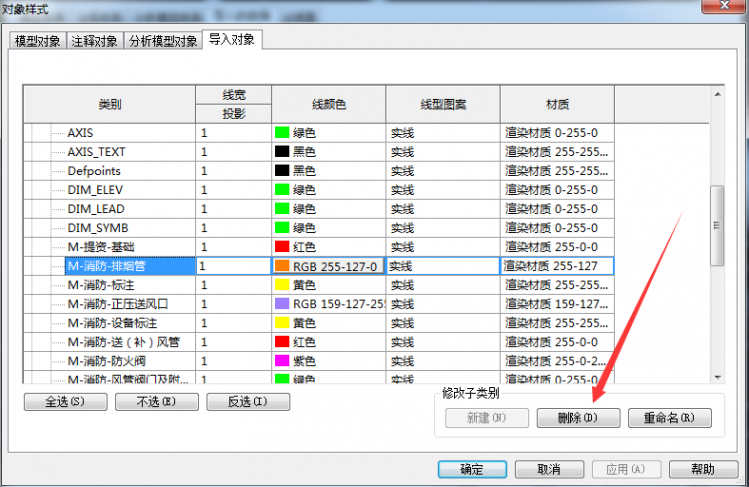
Task: Click the 全选(S) button
Action: (x=63, y=402)
